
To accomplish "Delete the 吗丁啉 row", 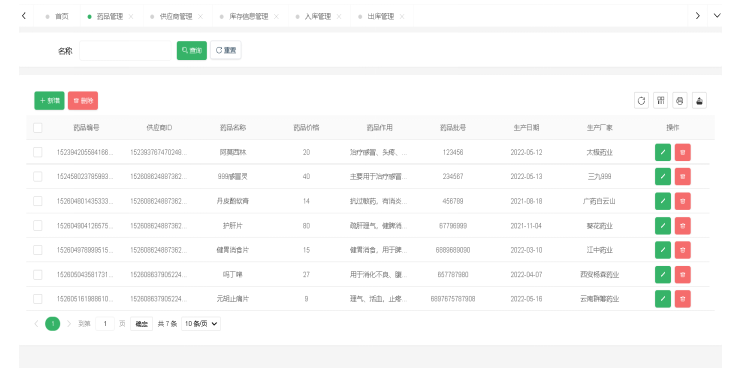I will point(682,274).
